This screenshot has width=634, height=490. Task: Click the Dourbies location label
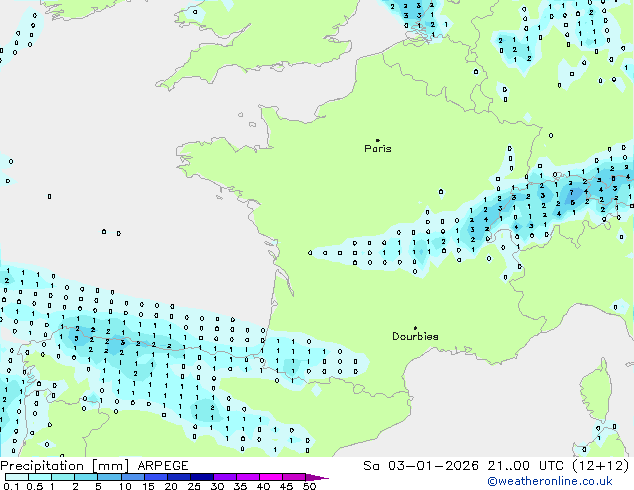[x=415, y=336]
